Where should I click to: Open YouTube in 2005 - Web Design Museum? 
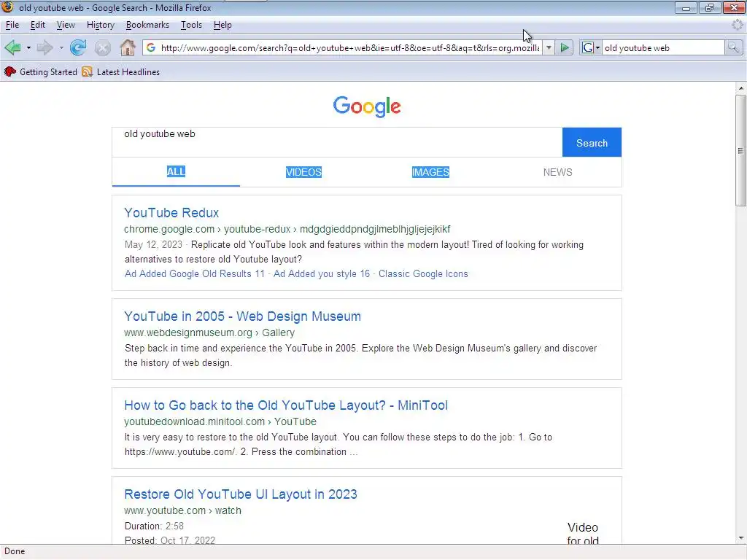pos(242,316)
